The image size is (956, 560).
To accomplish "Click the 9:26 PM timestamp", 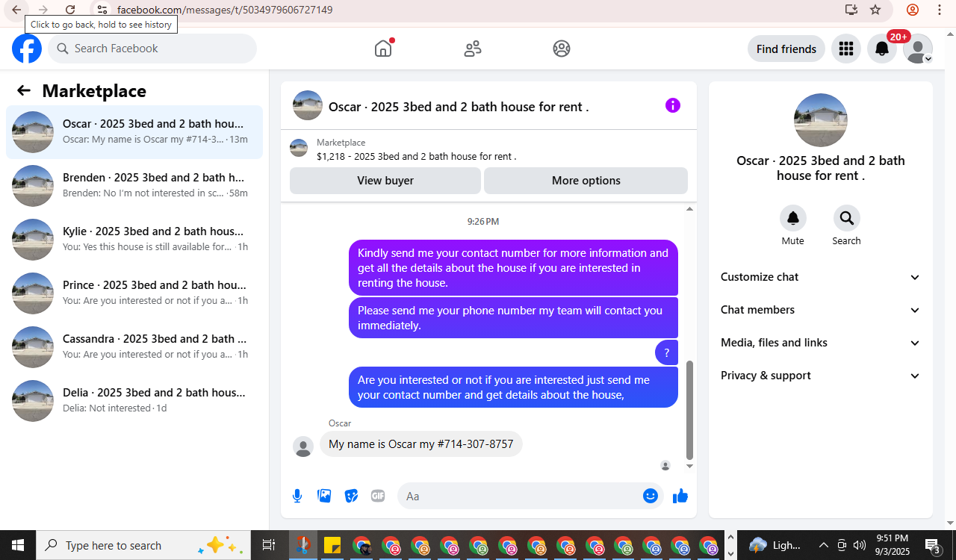I will tap(483, 222).
